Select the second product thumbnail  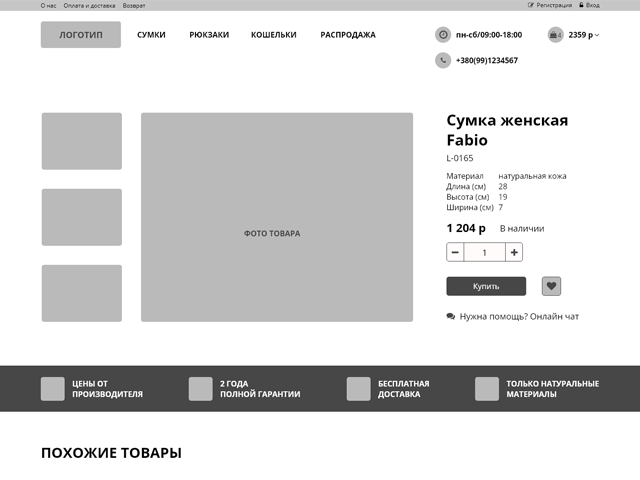click(82, 217)
